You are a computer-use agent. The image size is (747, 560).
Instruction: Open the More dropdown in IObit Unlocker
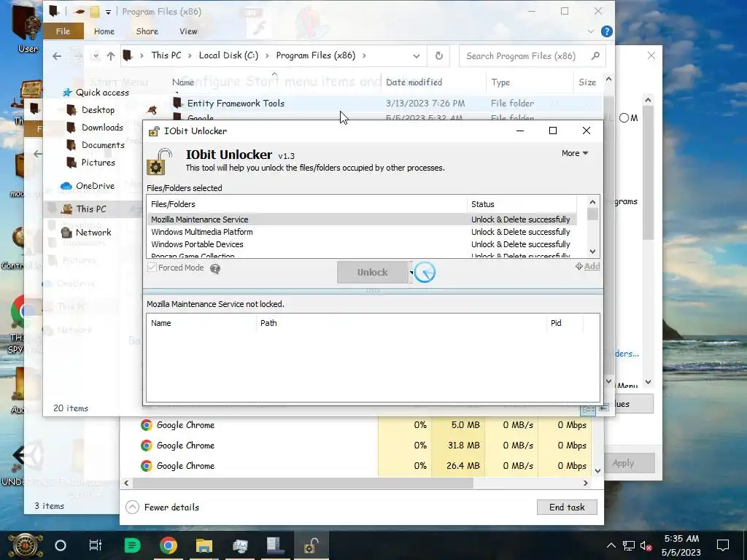point(575,153)
